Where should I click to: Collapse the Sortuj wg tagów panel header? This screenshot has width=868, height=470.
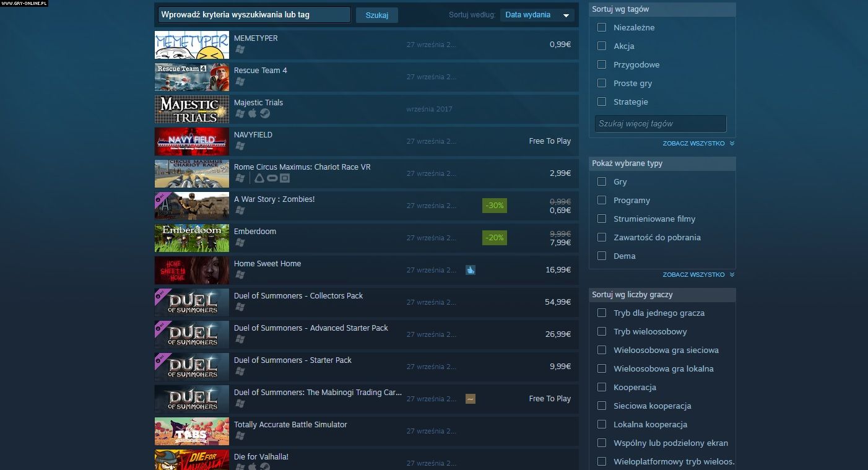(x=662, y=9)
